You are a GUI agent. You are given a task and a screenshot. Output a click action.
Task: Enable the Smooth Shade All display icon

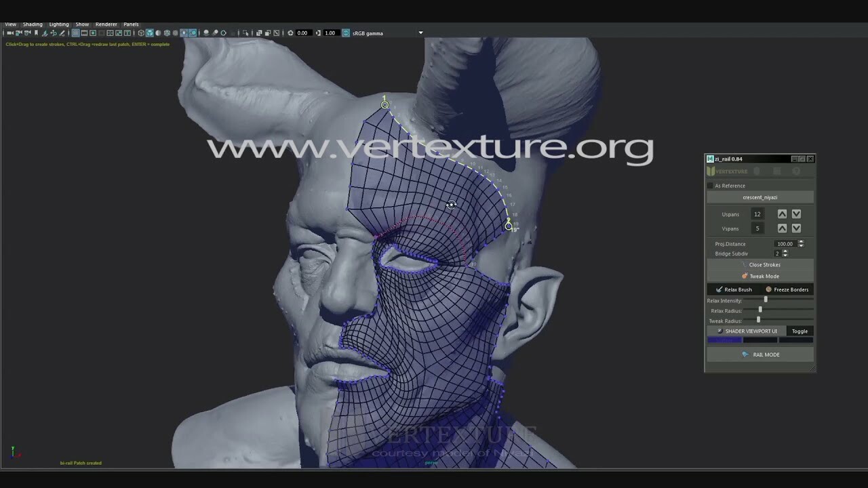pyautogui.click(x=151, y=32)
